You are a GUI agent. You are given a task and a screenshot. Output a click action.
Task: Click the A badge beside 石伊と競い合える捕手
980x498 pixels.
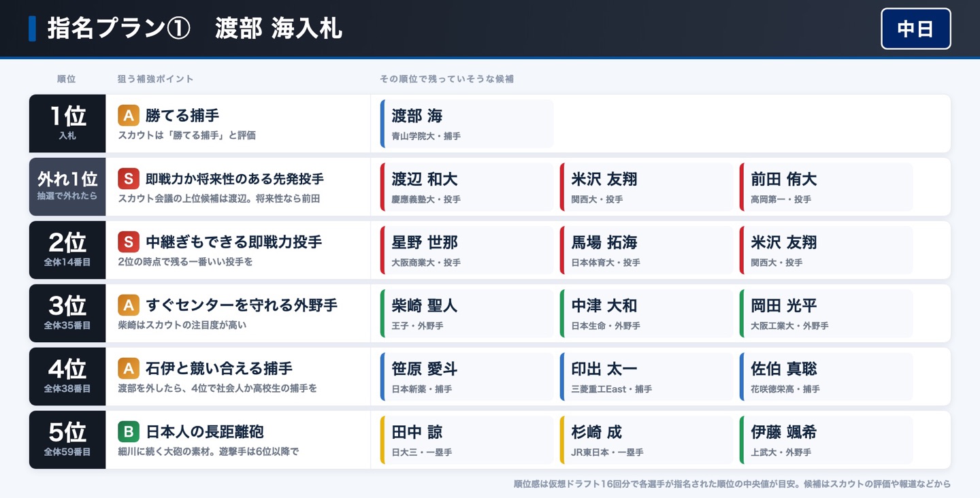click(129, 369)
